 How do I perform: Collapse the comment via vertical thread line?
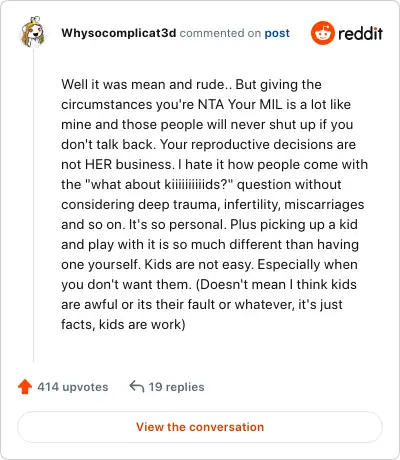[x=33, y=205]
